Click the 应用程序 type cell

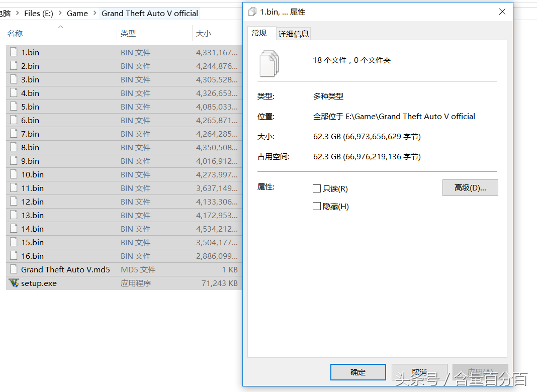(x=136, y=283)
